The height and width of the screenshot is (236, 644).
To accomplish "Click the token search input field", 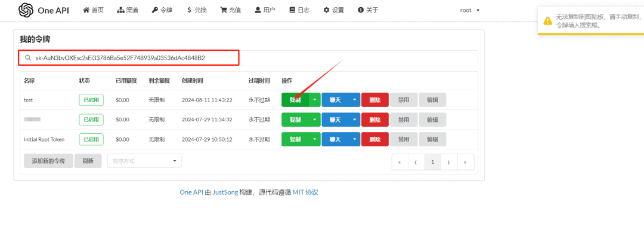I will coord(249,58).
